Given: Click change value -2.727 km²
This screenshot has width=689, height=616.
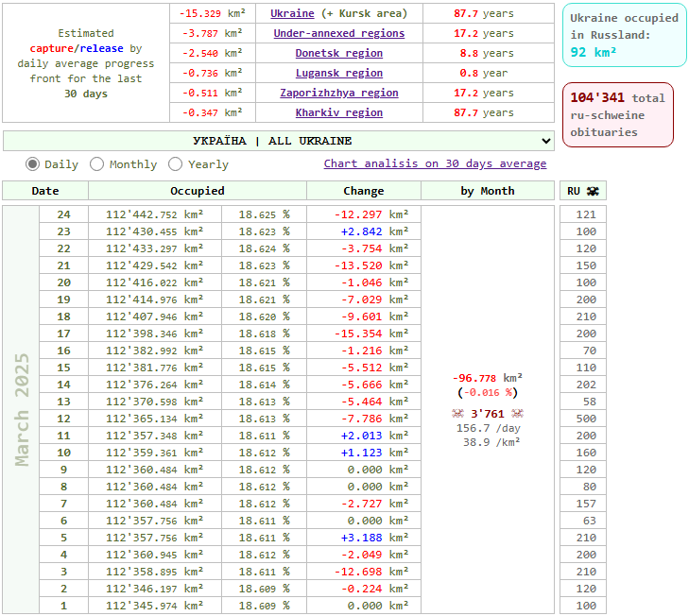Looking at the screenshot, I should [375, 504].
